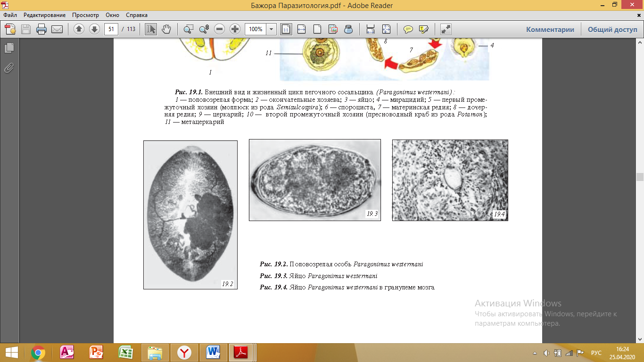Activate the Select text tool
This screenshot has width=644, height=362.
click(x=151, y=29)
